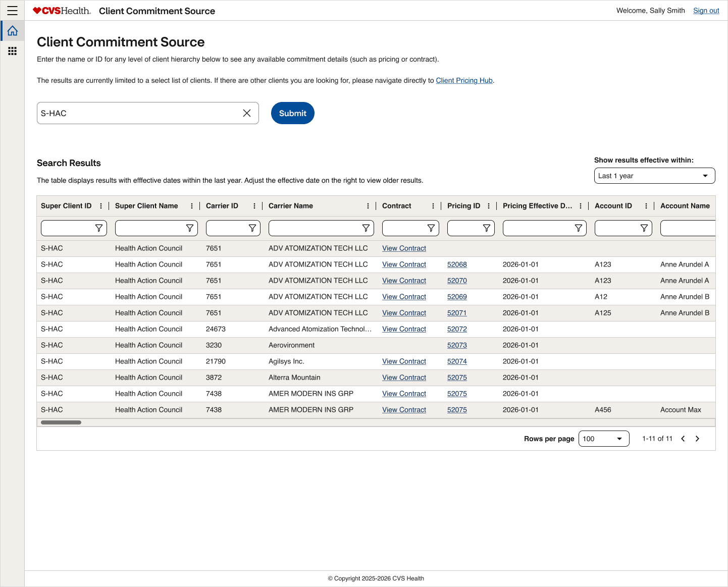Click filter icon for Super Client Name

pyautogui.click(x=190, y=228)
